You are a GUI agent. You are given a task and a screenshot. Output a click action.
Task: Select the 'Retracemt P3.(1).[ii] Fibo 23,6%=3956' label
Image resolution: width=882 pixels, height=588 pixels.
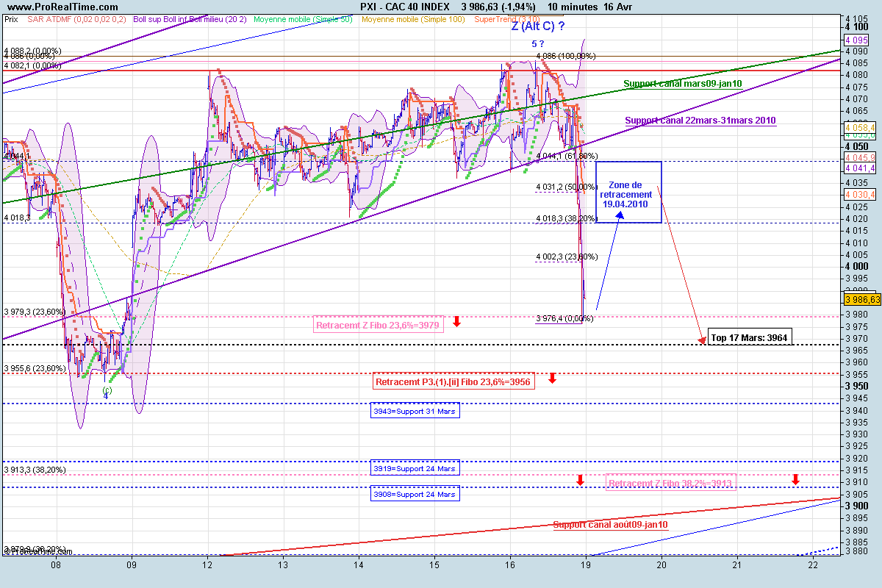click(x=453, y=382)
